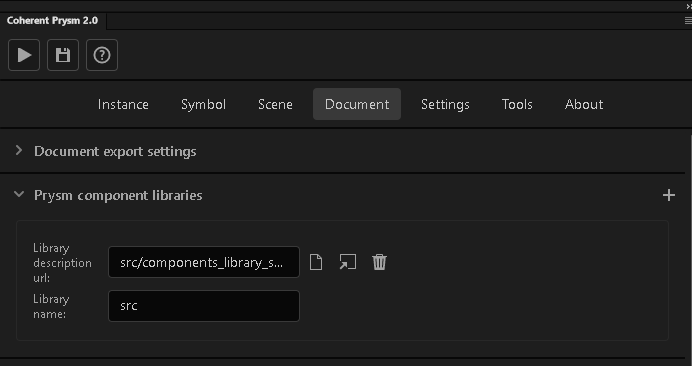
Task: Open the Tools tab
Action: pos(517,104)
